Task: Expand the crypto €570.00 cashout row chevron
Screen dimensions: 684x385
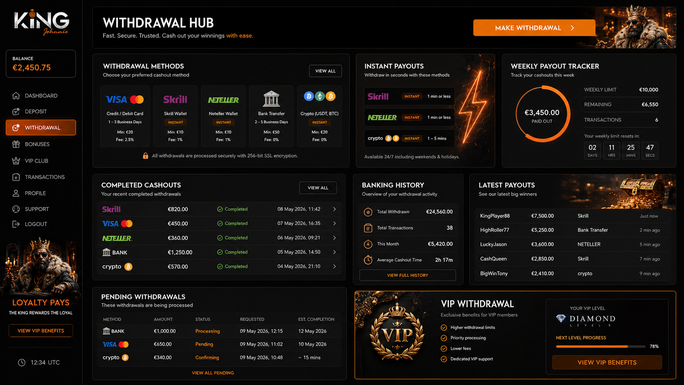Action: coord(335,266)
